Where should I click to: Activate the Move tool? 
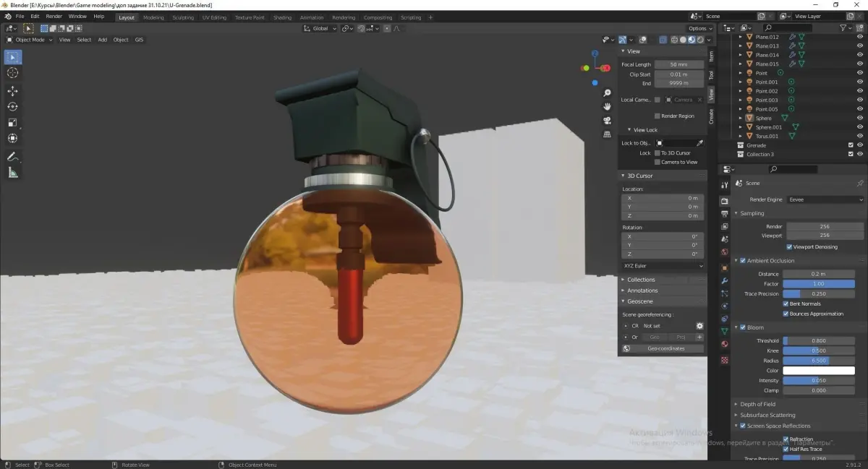tap(13, 91)
